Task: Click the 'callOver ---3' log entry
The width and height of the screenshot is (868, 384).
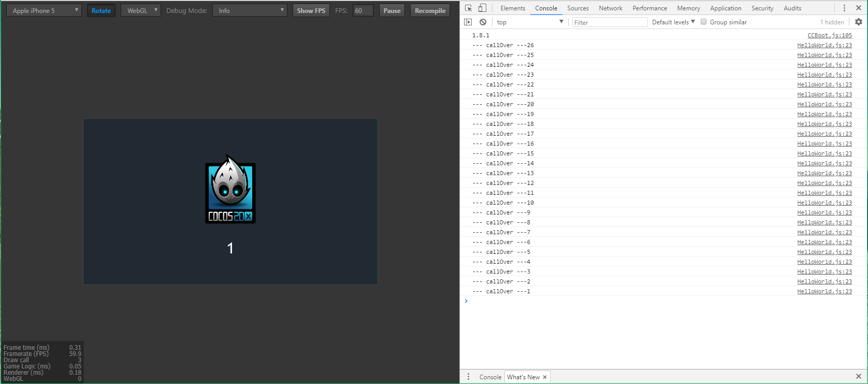Action: 501,272
